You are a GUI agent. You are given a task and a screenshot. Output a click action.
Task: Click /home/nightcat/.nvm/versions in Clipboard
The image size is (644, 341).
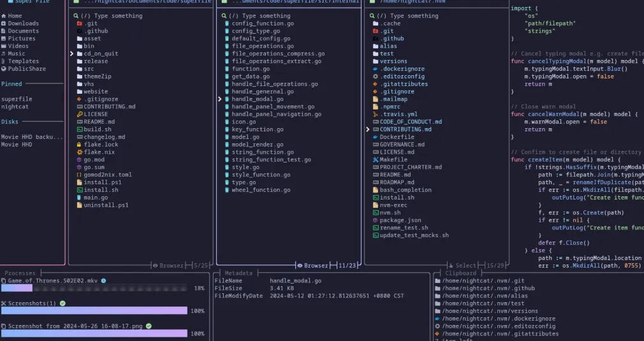tap(490, 311)
